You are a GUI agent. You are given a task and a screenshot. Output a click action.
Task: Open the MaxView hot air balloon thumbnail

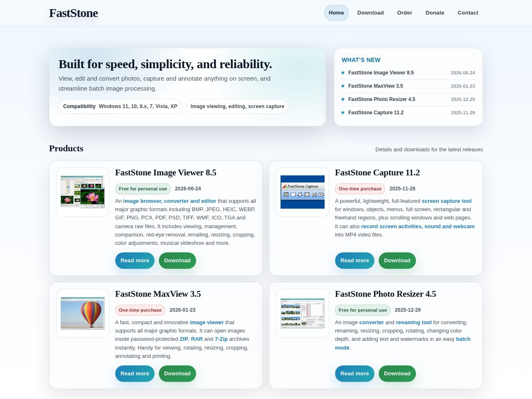[83, 313]
